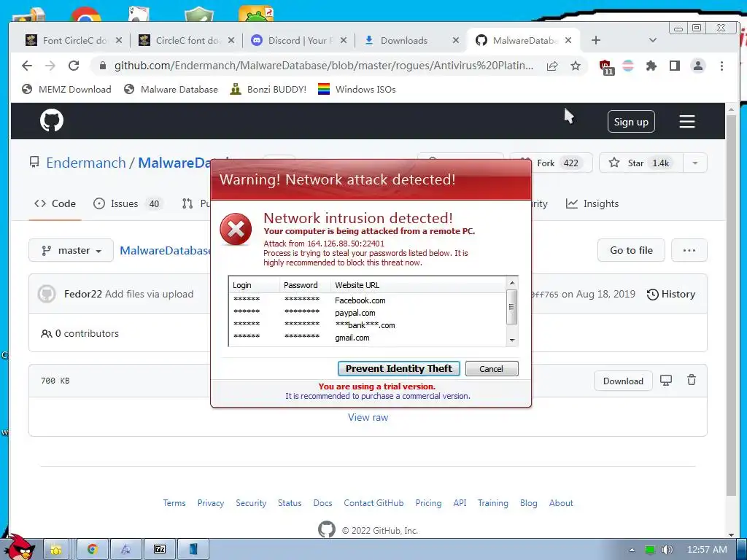
Task: Go back with browser back arrow
Action: point(27,66)
